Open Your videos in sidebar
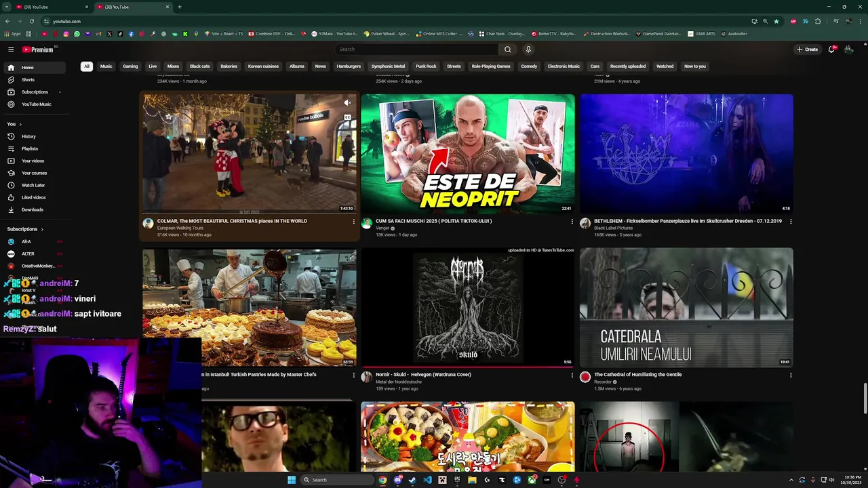868x488 pixels. point(34,161)
